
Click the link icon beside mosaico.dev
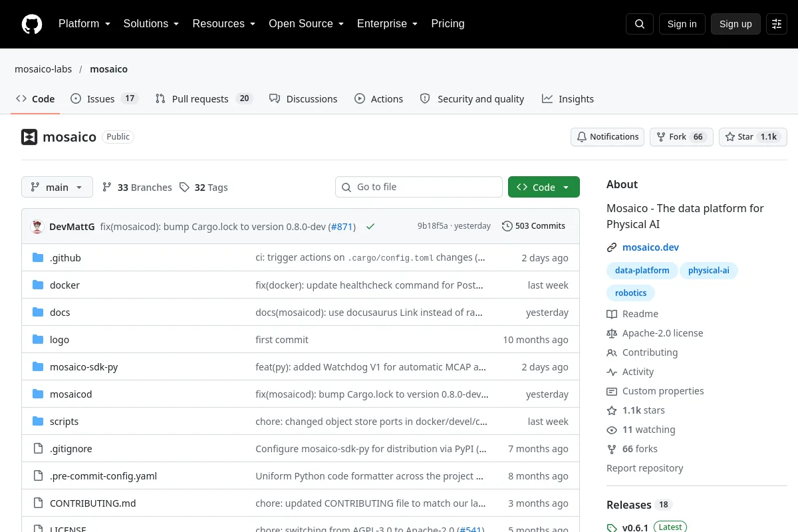(x=612, y=247)
